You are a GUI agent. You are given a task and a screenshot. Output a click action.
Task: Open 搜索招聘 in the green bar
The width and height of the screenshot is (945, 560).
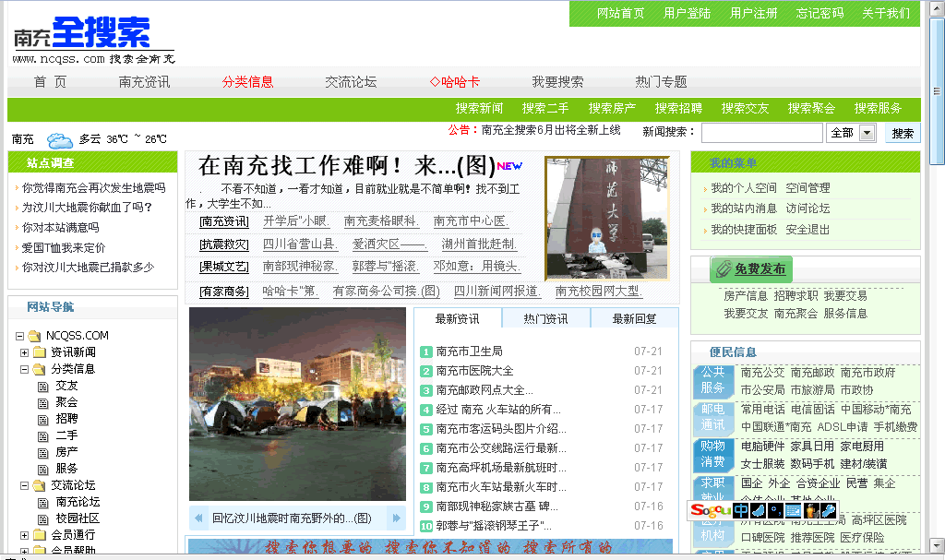click(678, 109)
